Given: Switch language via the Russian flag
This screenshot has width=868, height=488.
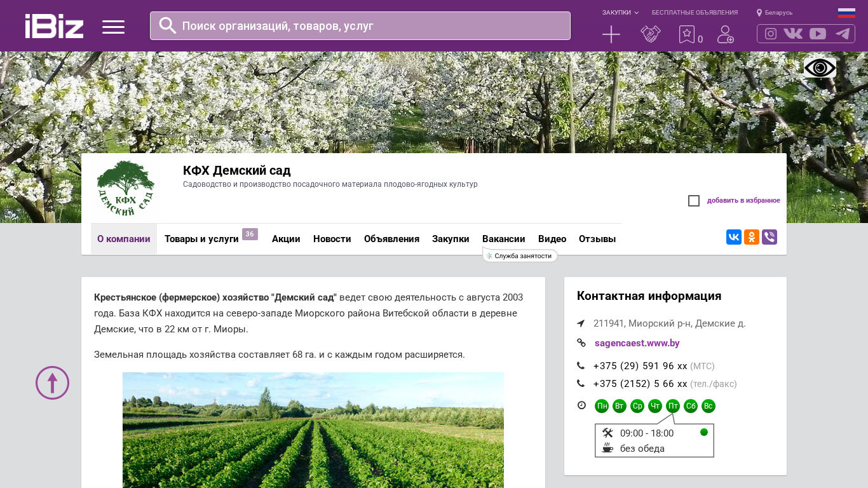Looking at the screenshot, I should (x=846, y=13).
